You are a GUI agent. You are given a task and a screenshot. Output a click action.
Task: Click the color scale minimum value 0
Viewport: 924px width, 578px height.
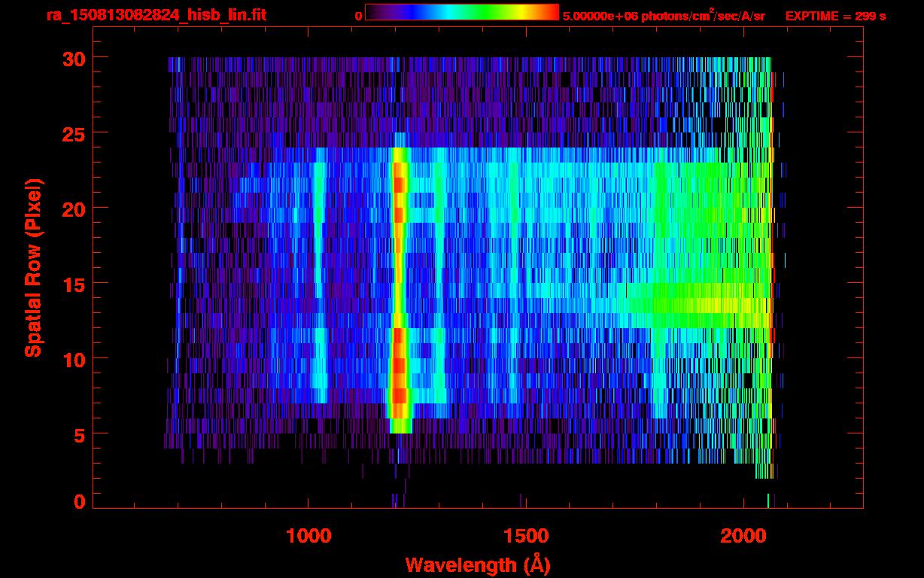point(358,16)
